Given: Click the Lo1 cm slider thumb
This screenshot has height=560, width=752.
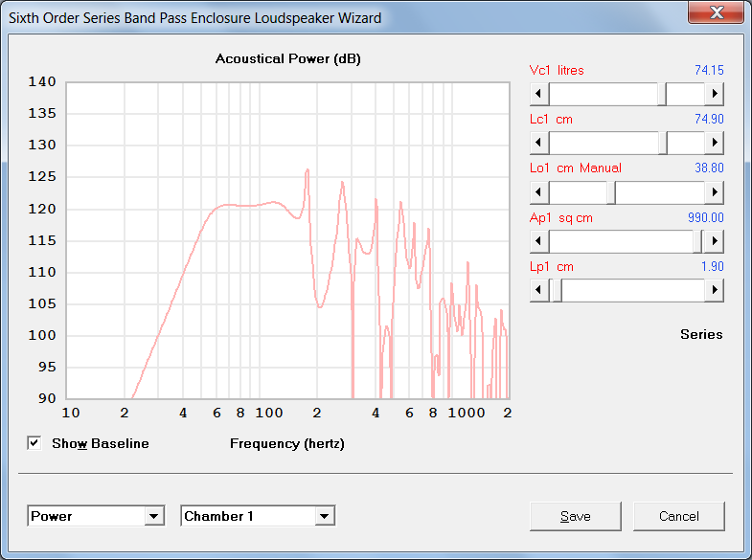Looking at the screenshot, I should pyautogui.click(x=611, y=192).
